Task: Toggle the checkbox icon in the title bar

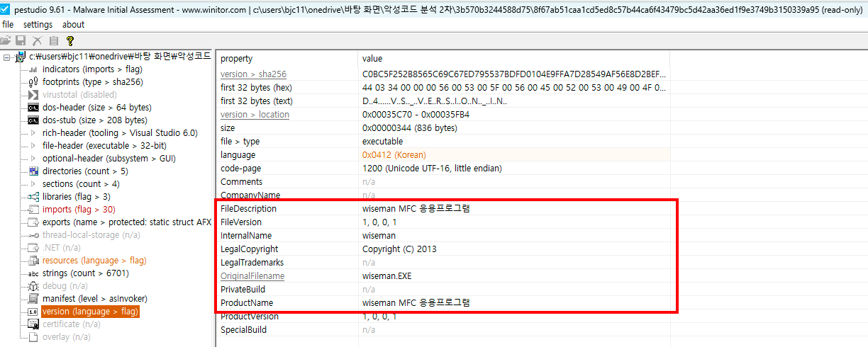Action: (x=6, y=11)
